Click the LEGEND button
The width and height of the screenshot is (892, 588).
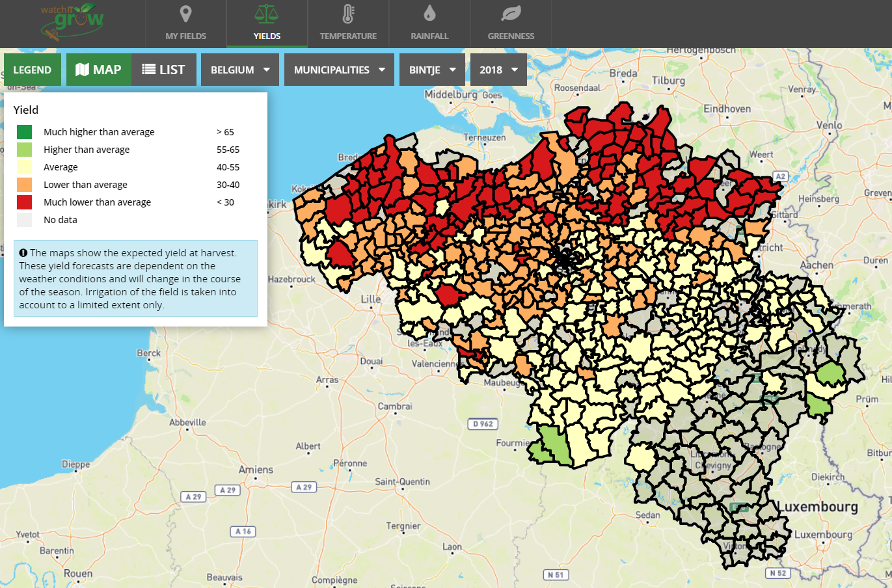pyautogui.click(x=32, y=68)
